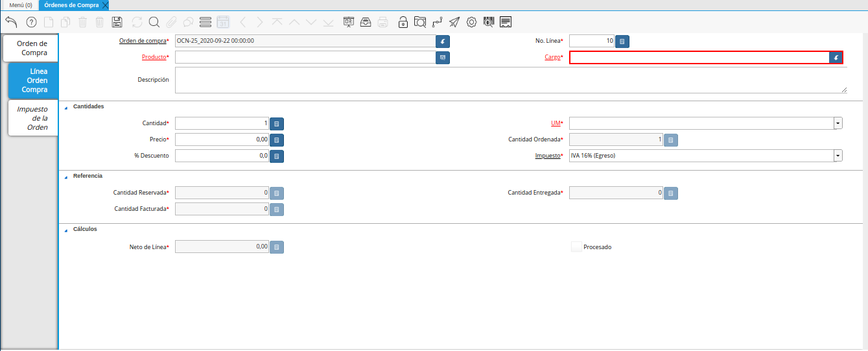Switch to the Menú (0) tab
The image size is (868, 351).
[x=21, y=5]
